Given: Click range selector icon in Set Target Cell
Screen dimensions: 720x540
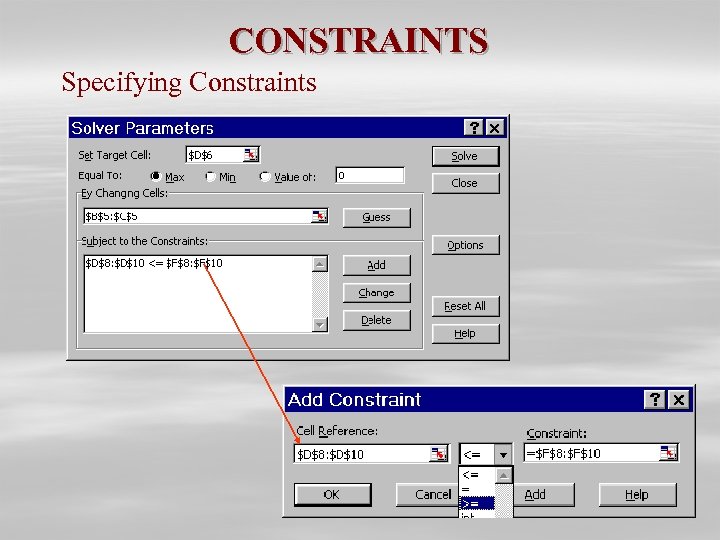Looking at the screenshot, I should point(251,155).
